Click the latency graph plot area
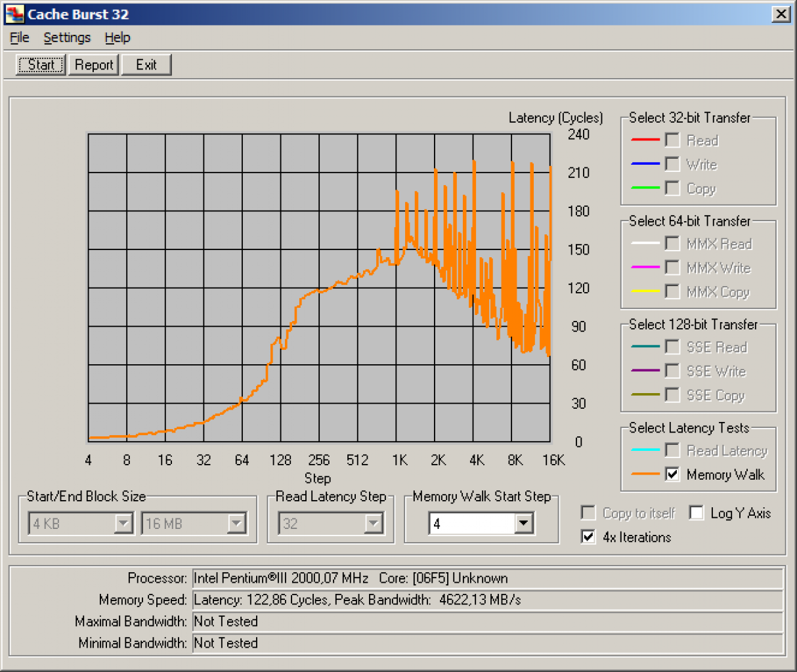Image resolution: width=797 pixels, height=672 pixels. 319,287
